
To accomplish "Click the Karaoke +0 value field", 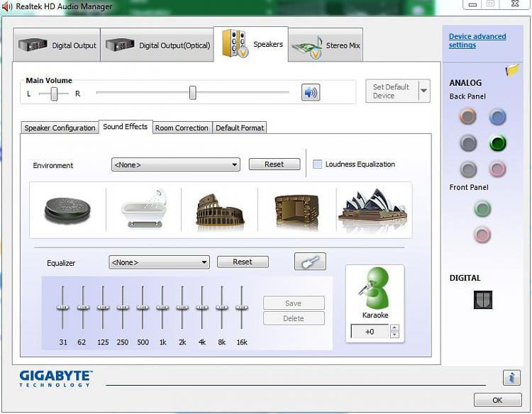I will point(370,331).
